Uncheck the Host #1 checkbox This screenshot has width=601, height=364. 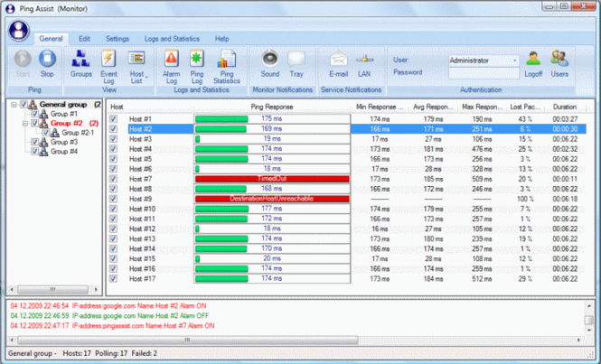(114, 119)
